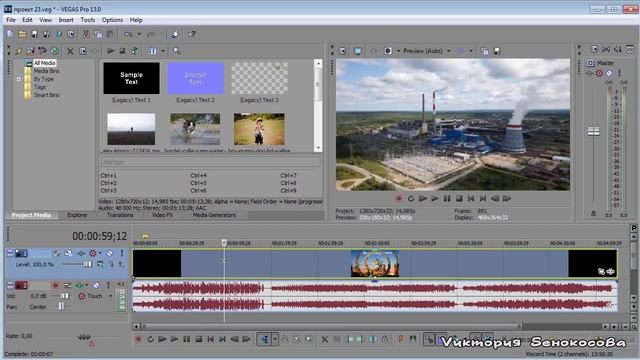Toggle Loop Playback under the video preview
640x360 pixels.
(411, 199)
